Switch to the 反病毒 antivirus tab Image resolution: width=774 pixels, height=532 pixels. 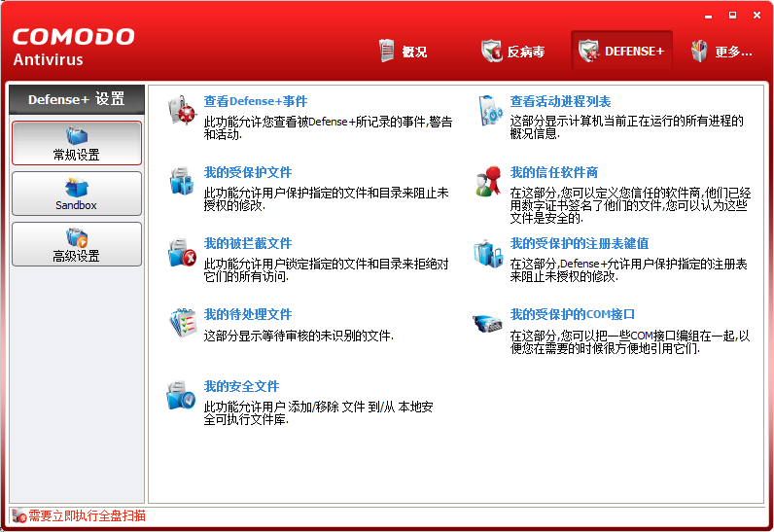pyautogui.click(x=513, y=51)
